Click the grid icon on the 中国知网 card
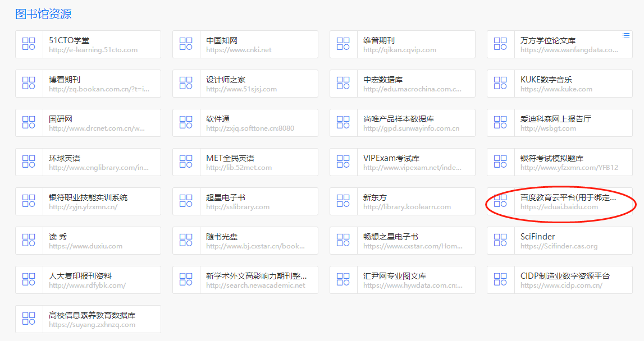644x341 pixels. (x=186, y=44)
